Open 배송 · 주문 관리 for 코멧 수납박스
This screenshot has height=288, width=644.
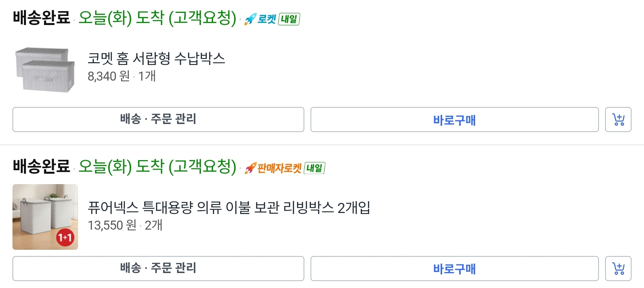[158, 120]
